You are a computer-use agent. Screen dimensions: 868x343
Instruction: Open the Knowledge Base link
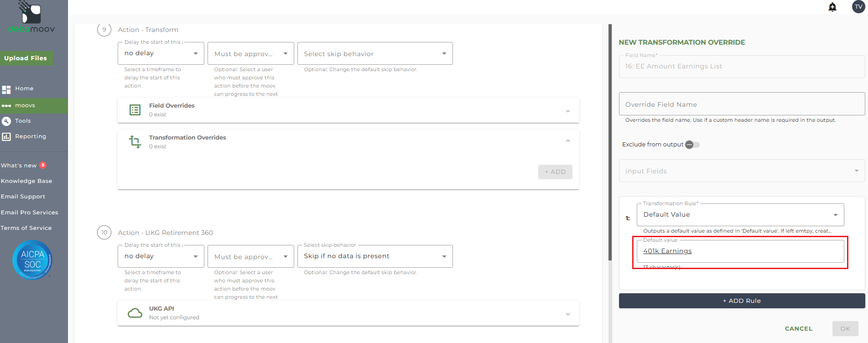pyautogui.click(x=26, y=181)
